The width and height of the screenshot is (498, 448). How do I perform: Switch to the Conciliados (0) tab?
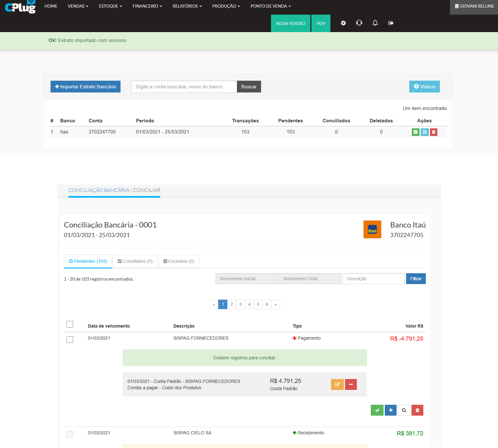135,261
